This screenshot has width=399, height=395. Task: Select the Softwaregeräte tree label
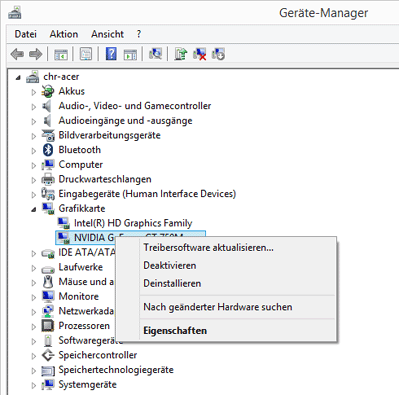[x=91, y=340]
